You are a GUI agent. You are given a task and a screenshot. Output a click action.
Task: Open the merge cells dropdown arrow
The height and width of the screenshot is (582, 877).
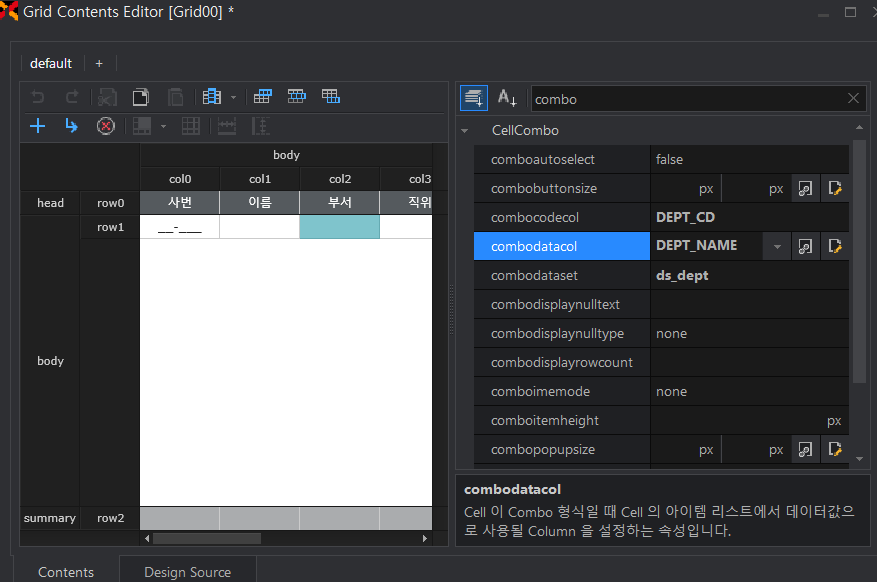(163, 126)
